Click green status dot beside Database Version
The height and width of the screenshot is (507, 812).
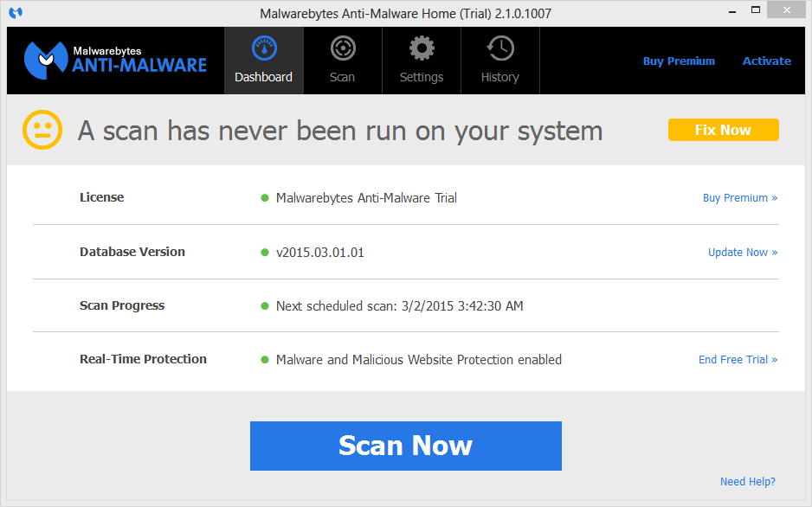(265, 253)
